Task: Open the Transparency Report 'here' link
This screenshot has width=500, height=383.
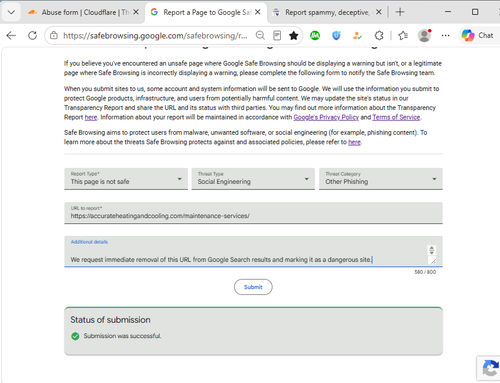Action: click(91, 117)
